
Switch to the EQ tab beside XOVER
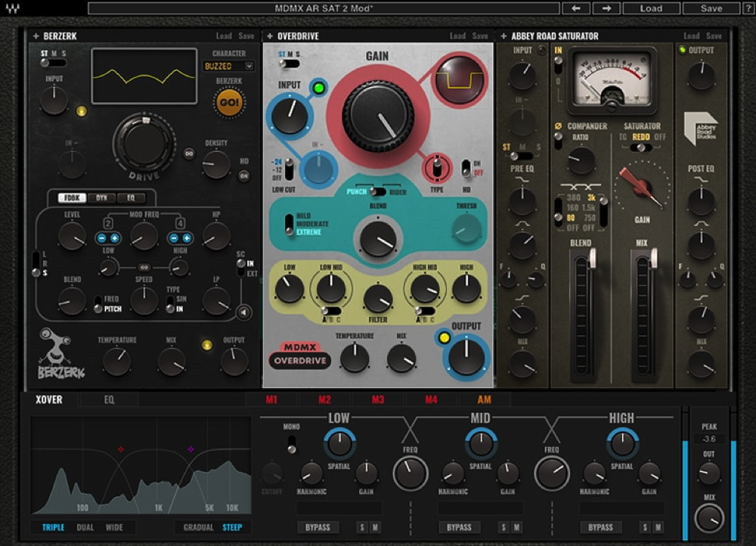110,400
